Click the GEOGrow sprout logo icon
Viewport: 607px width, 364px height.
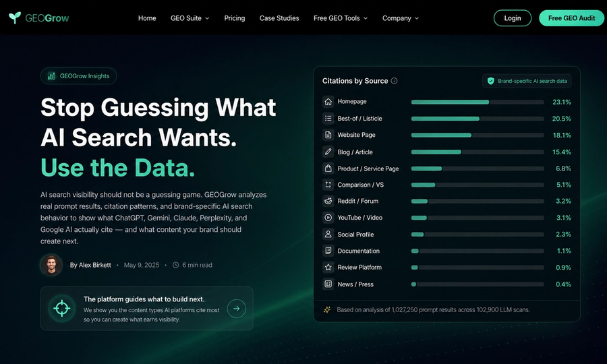pos(15,18)
